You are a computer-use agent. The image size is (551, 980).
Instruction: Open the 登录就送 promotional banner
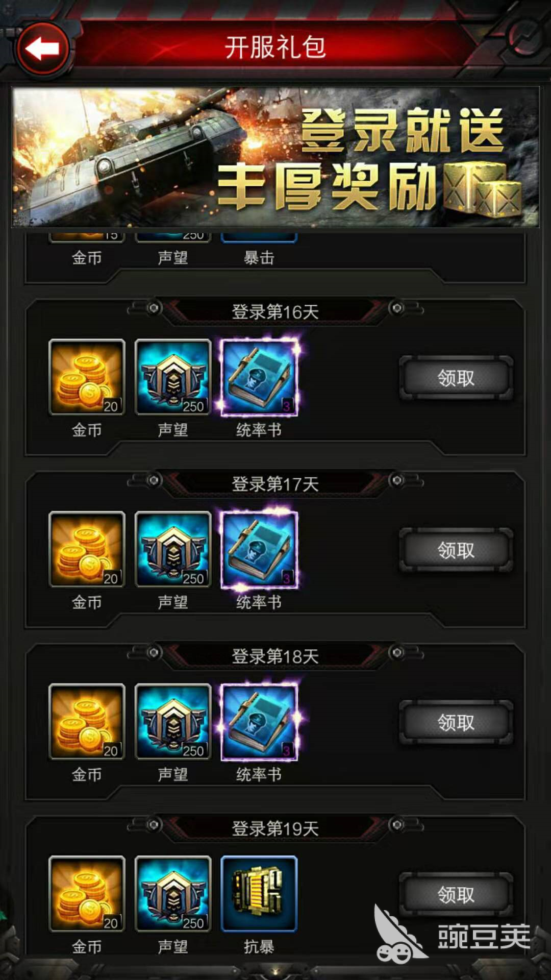pos(275,157)
